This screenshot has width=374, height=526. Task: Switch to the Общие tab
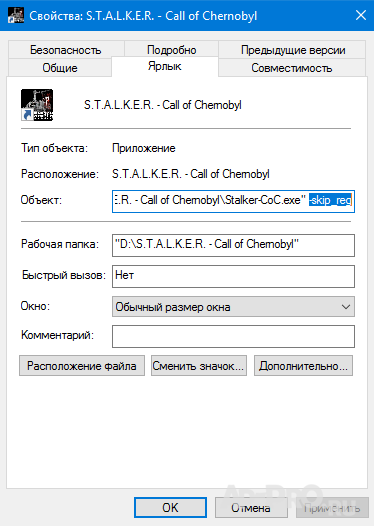(60, 67)
